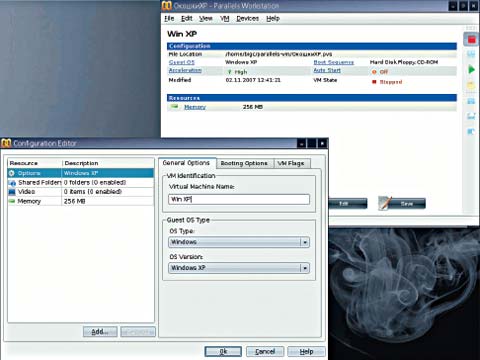Click the Boot Sequence link
Image resolution: width=480 pixels, height=360 pixels.
(334, 62)
